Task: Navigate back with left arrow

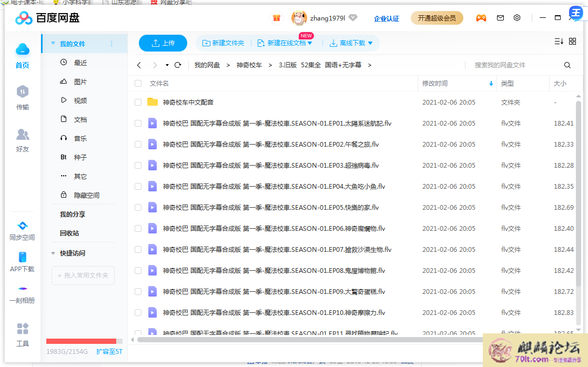Action: click(x=139, y=65)
